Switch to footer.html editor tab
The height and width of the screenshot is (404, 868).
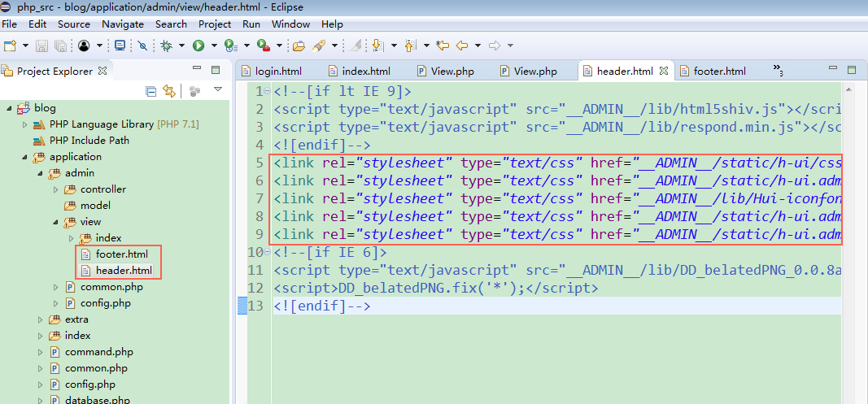tap(713, 71)
